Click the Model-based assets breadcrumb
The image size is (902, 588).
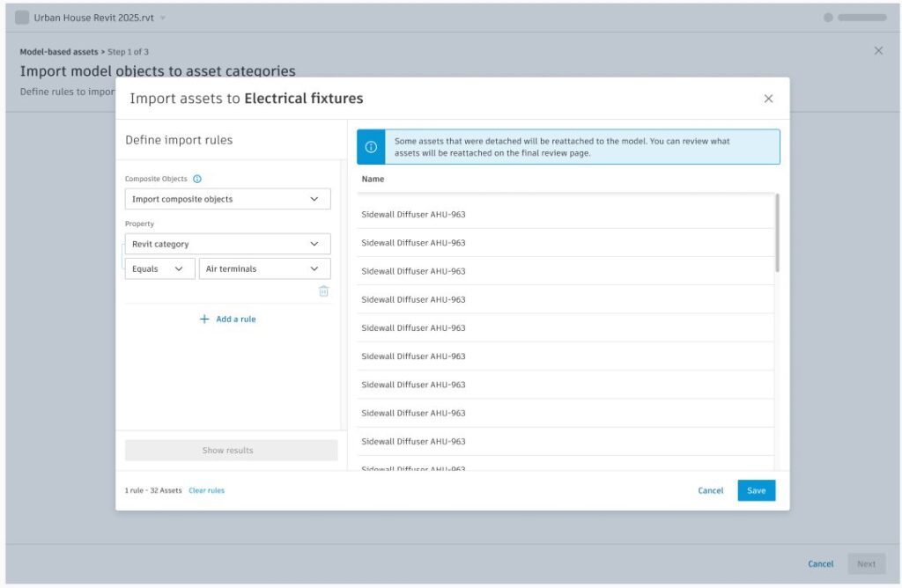tap(58, 52)
